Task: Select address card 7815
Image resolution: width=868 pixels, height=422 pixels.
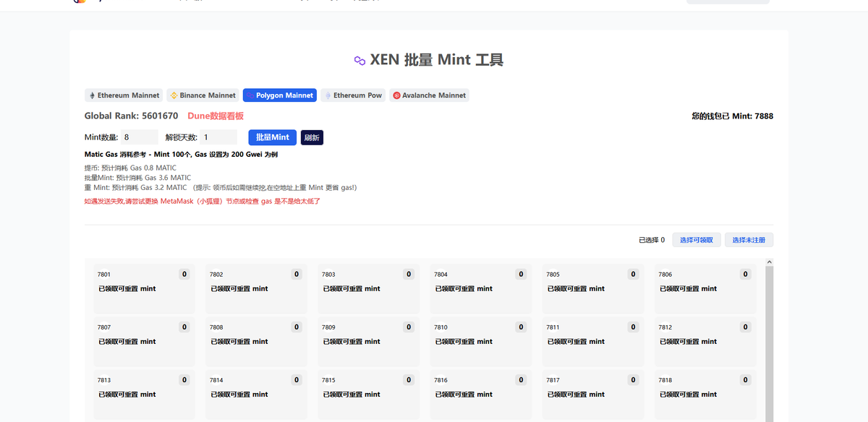Action: 368,394
